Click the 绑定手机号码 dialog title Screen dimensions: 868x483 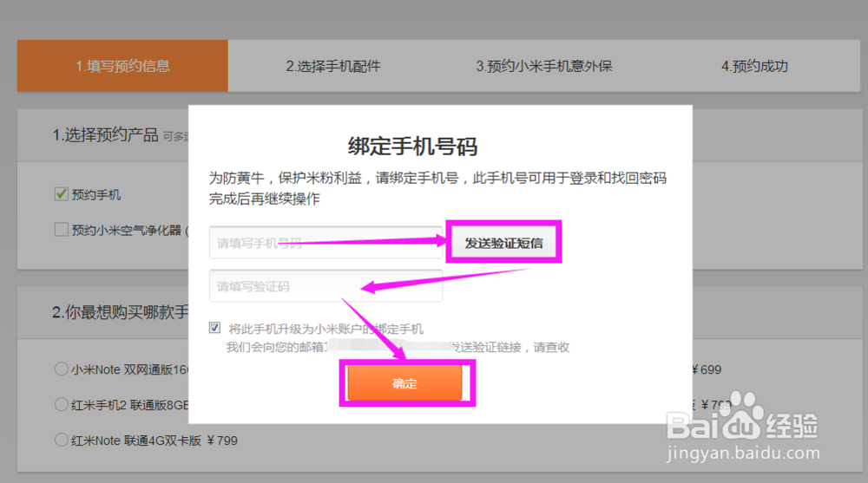pos(412,147)
